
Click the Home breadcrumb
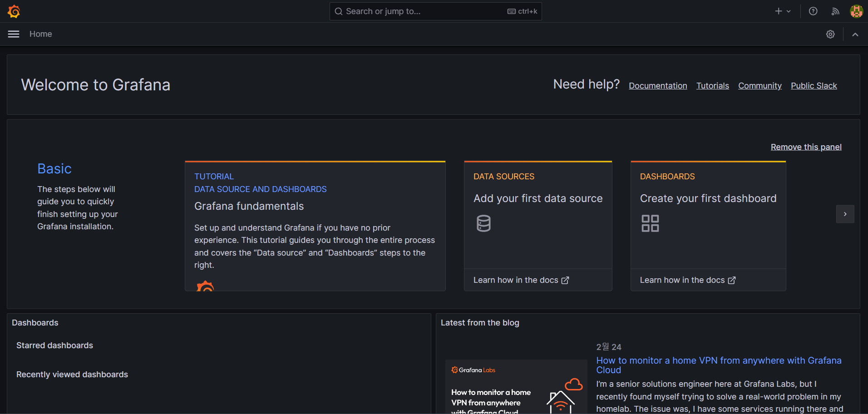tap(41, 34)
